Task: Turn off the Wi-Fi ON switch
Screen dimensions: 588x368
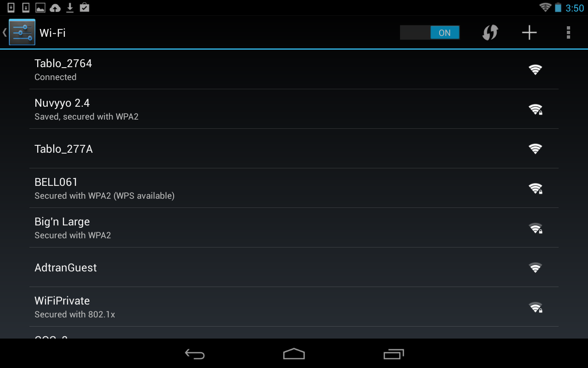Action: pyautogui.click(x=430, y=33)
